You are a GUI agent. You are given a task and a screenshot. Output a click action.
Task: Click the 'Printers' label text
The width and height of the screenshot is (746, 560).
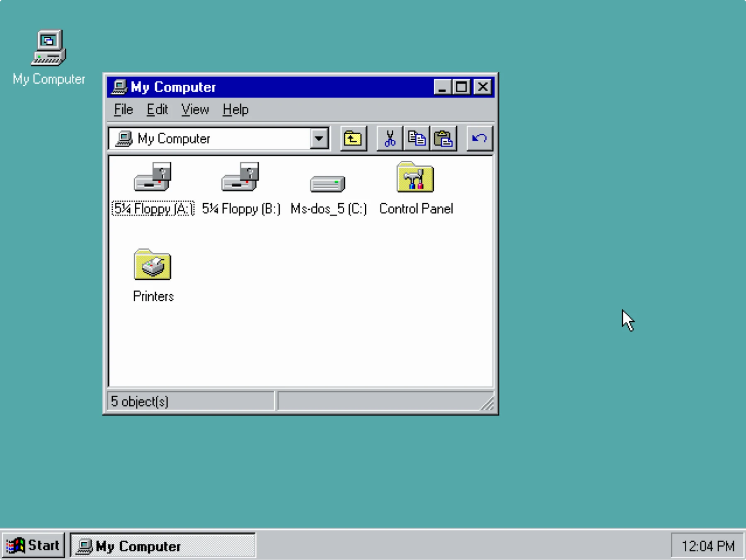tap(153, 296)
